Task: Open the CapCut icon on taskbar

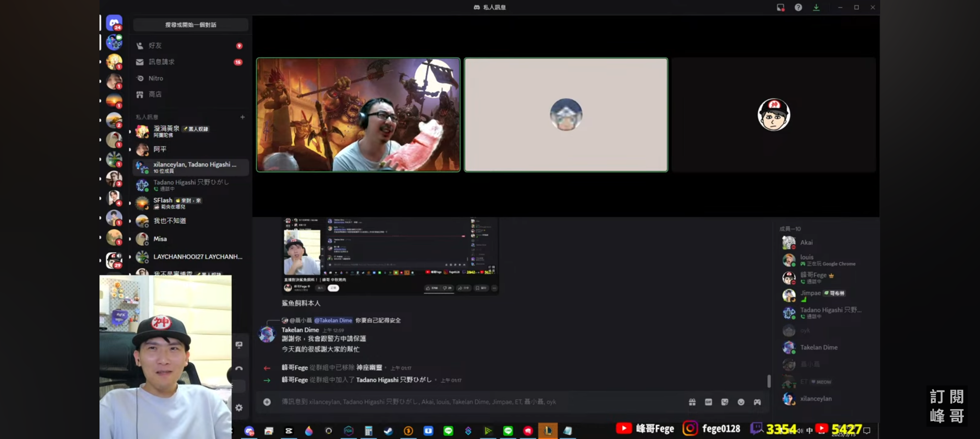Action: [x=289, y=431]
